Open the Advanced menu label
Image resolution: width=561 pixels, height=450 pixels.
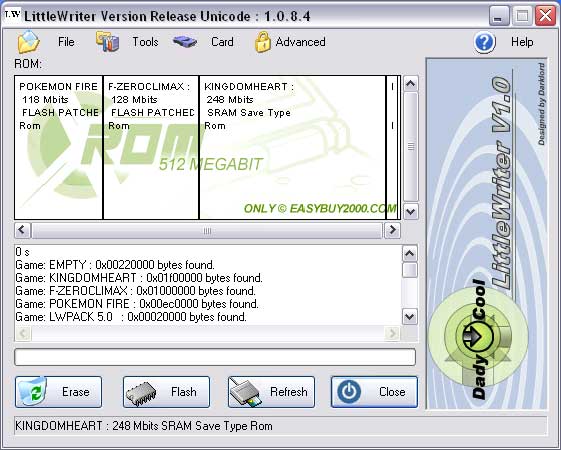pyautogui.click(x=301, y=42)
